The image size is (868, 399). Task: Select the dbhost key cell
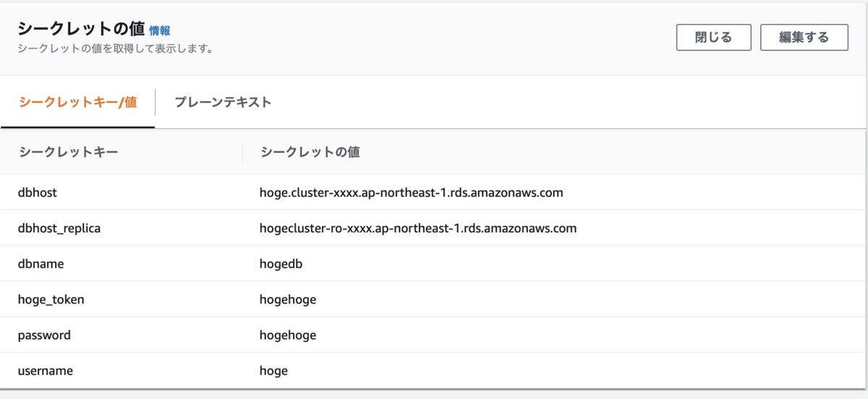[x=38, y=193]
